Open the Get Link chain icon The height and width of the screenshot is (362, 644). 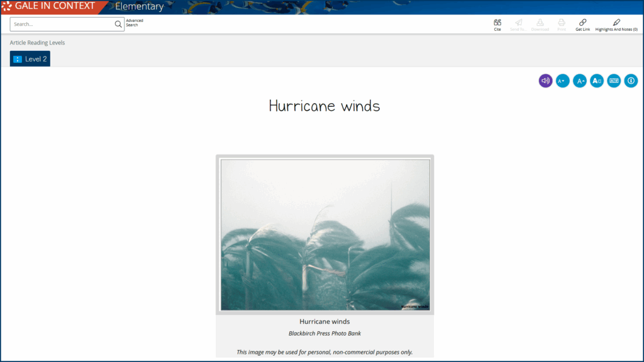coord(582,23)
